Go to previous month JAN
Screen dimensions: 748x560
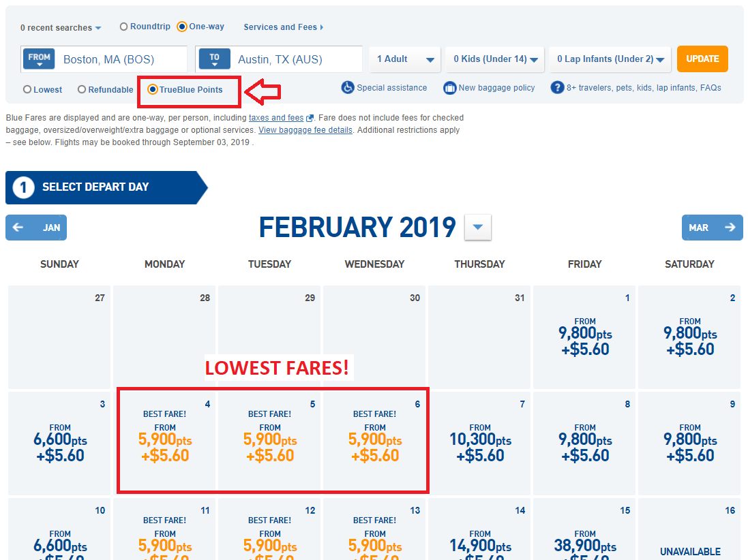[x=36, y=228]
